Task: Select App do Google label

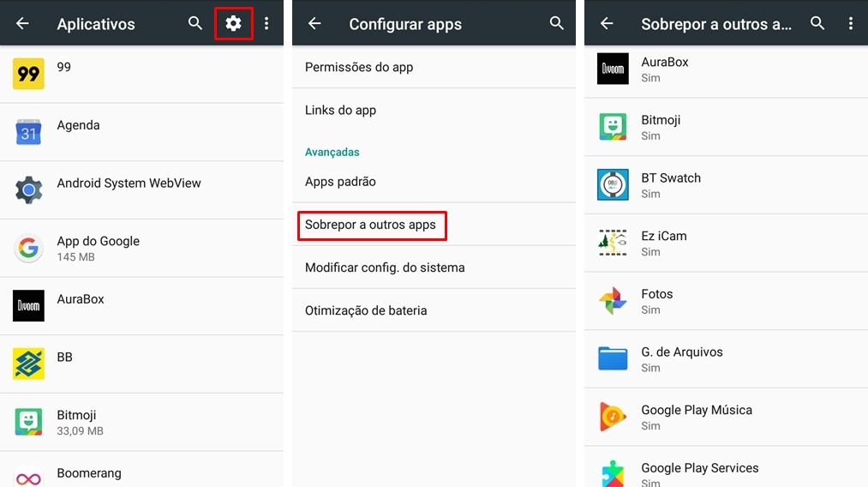Action: click(x=99, y=241)
